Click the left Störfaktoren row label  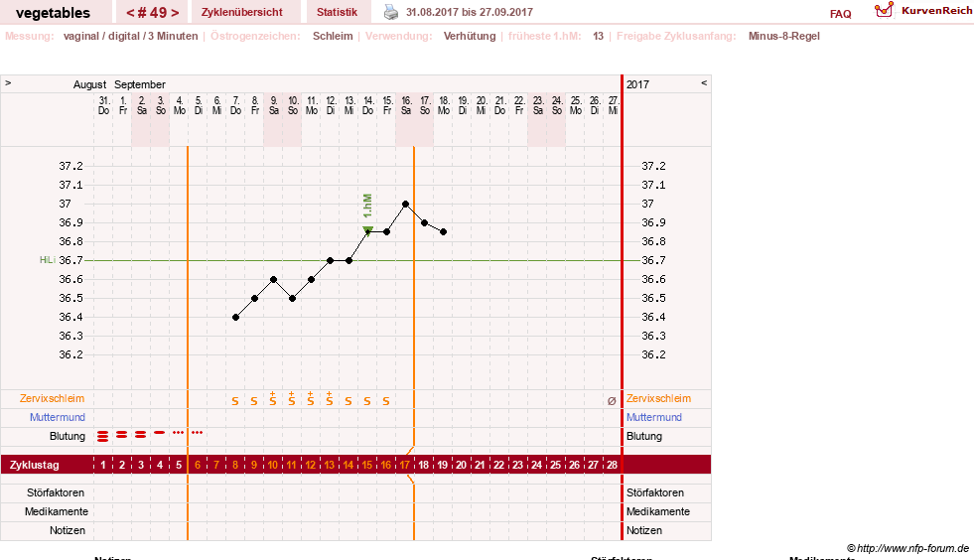[x=56, y=492]
